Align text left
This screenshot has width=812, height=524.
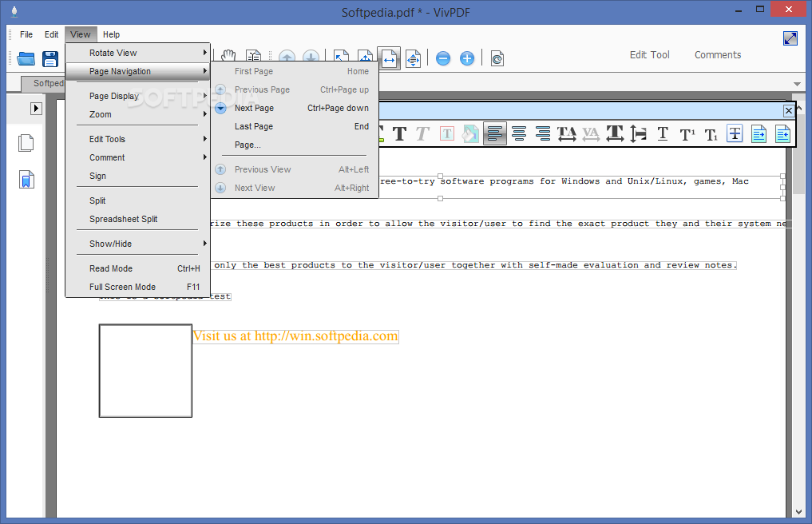(494, 133)
